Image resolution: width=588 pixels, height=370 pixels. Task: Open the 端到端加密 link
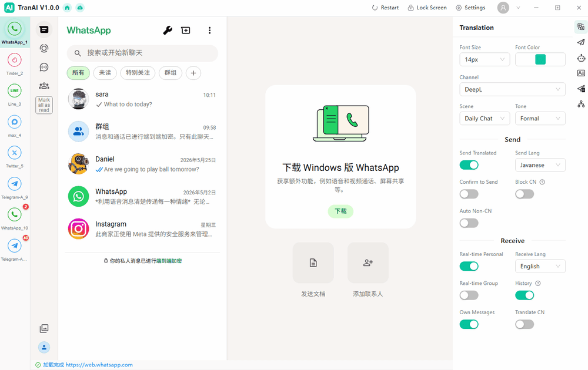(x=169, y=261)
